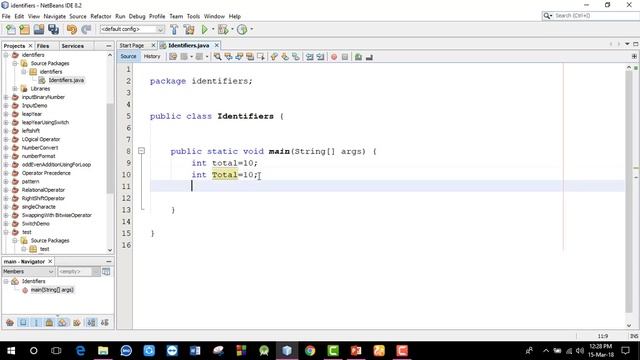Image resolution: width=640 pixels, height=360 pixels.
Task: Click the Save All toolbar icon
Action: point(53,29)
